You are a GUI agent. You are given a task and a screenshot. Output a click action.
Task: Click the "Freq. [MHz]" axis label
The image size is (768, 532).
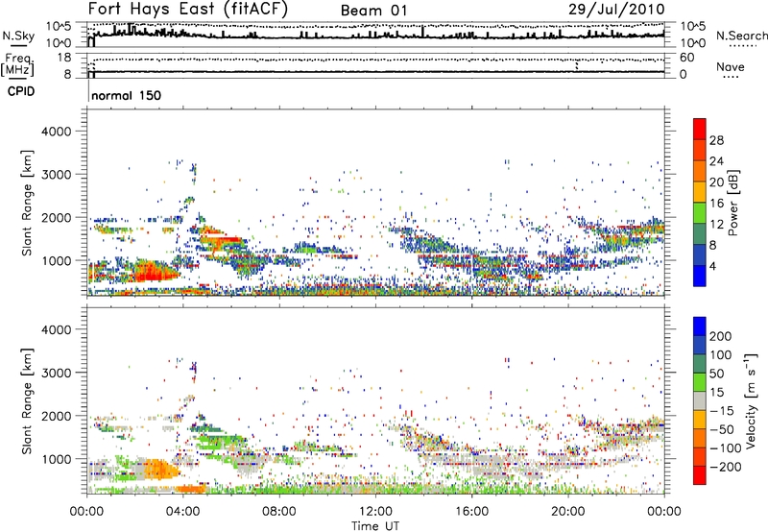pyautogui.click(x=18, y=65)
